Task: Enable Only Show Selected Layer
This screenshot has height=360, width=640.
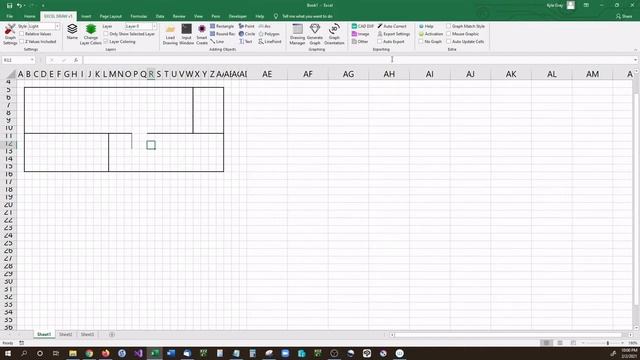Action: 106,34
